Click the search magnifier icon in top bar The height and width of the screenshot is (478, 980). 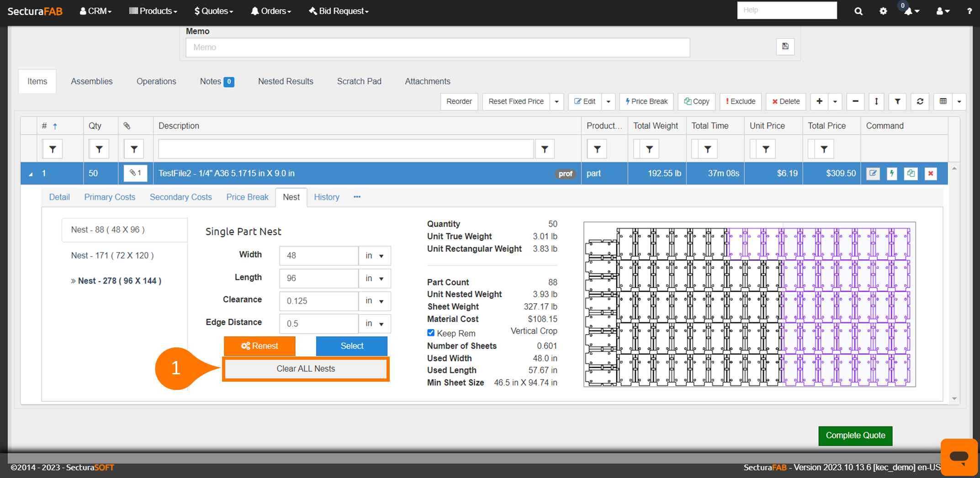click(858, 11)
